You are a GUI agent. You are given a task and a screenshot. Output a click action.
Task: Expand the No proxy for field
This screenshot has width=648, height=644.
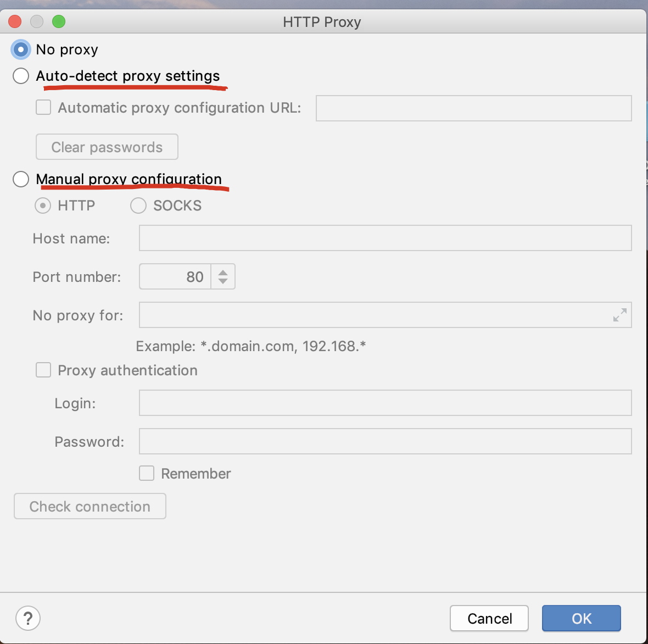pyautogui.click(x=620, y=315)
